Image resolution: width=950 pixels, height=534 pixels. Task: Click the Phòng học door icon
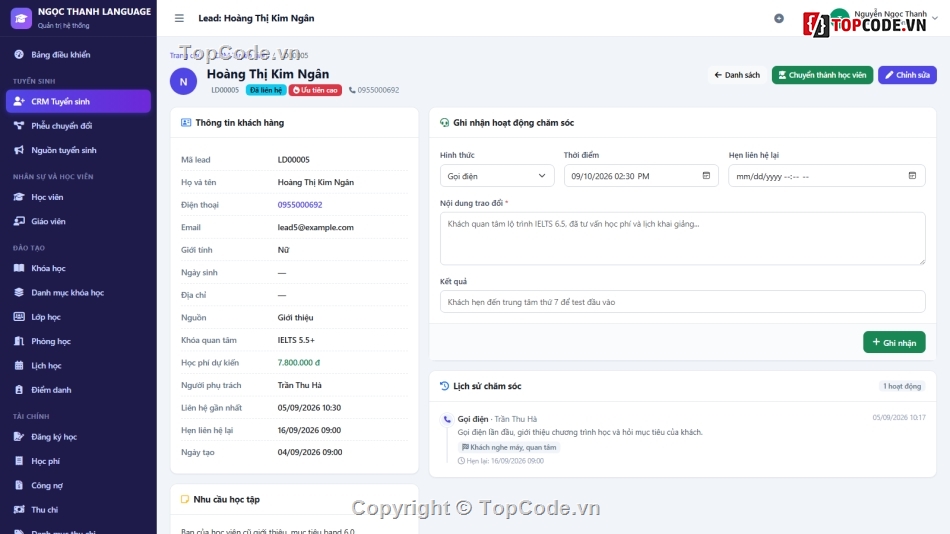coord(19,341)
